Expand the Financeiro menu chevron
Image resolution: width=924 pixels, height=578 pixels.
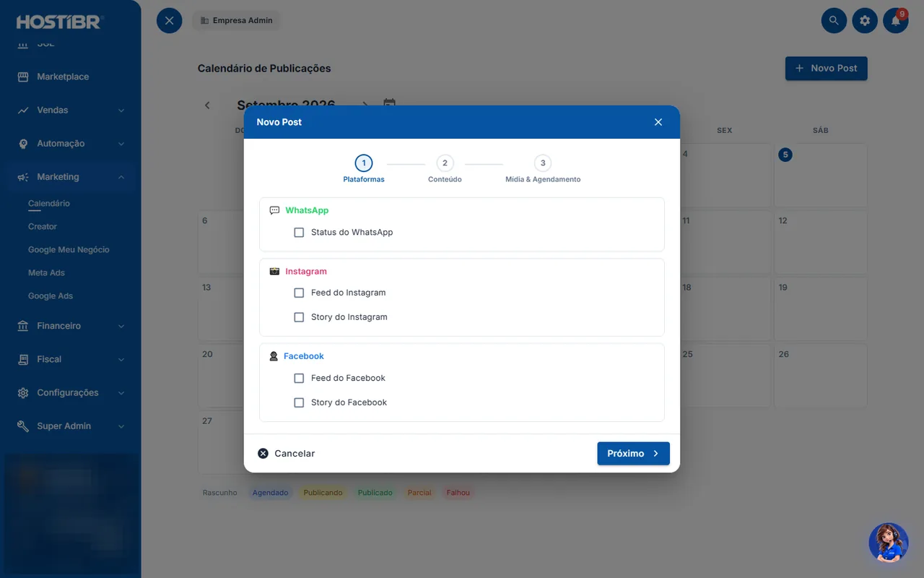click(121, 327)
